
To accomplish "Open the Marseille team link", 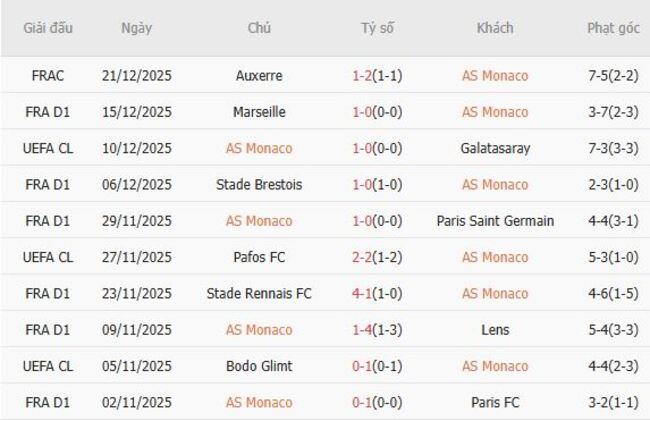I will [x=259, y=112].
